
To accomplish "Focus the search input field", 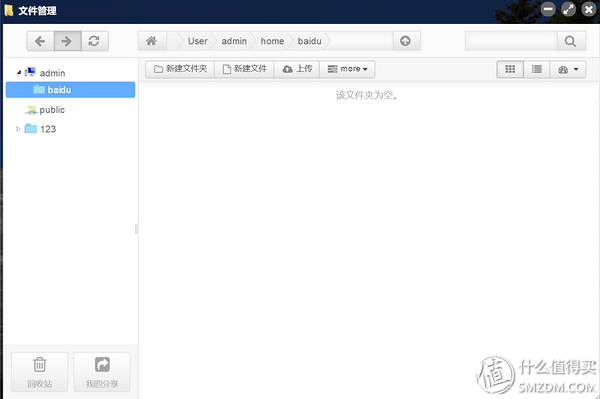I will point(511,41).
